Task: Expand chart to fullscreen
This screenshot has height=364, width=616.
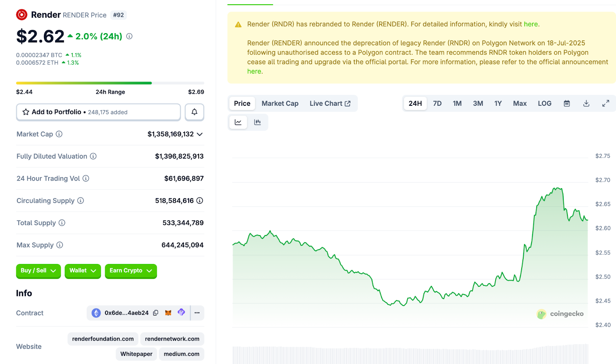Action: coord(606,104)
